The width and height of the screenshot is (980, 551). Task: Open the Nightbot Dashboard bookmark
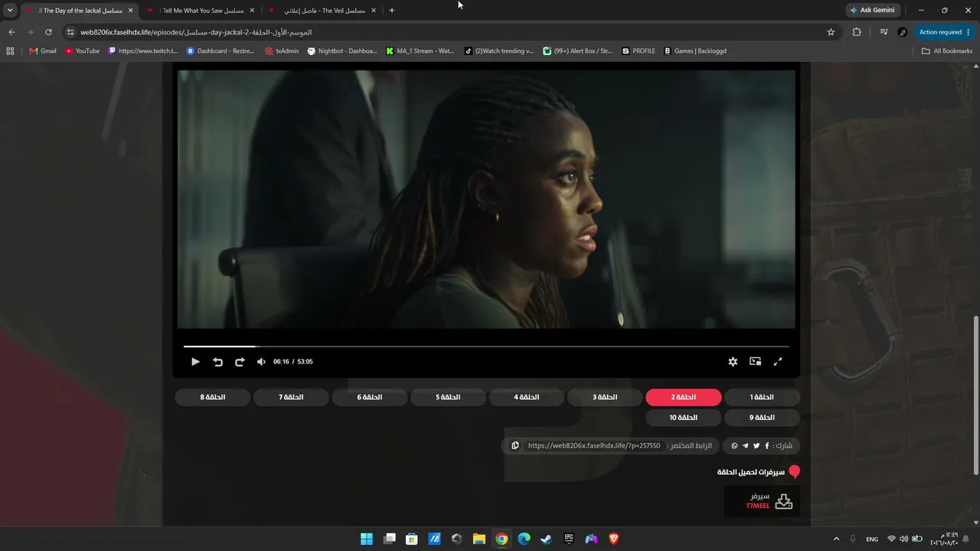(342, 51)
